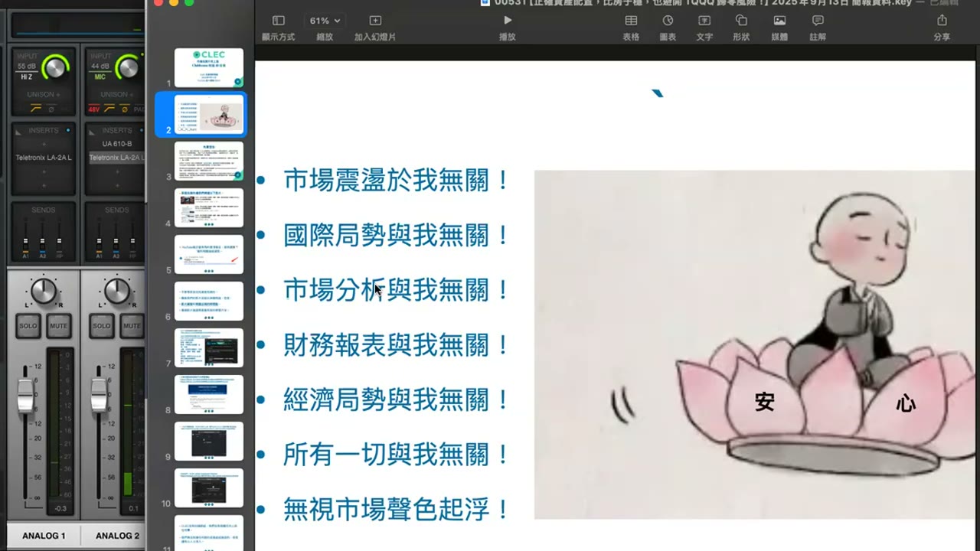Click the ANALOG 1 pan knob

(x=44, y=290)
